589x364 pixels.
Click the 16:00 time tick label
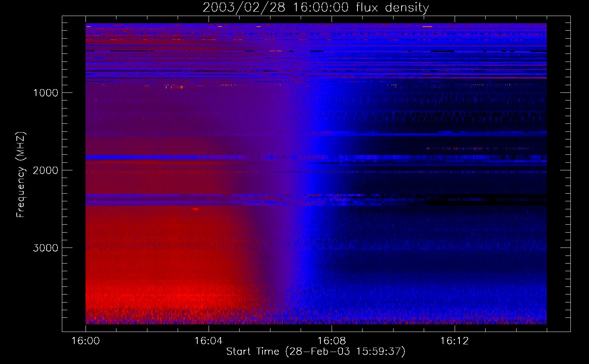coord(86,341)
